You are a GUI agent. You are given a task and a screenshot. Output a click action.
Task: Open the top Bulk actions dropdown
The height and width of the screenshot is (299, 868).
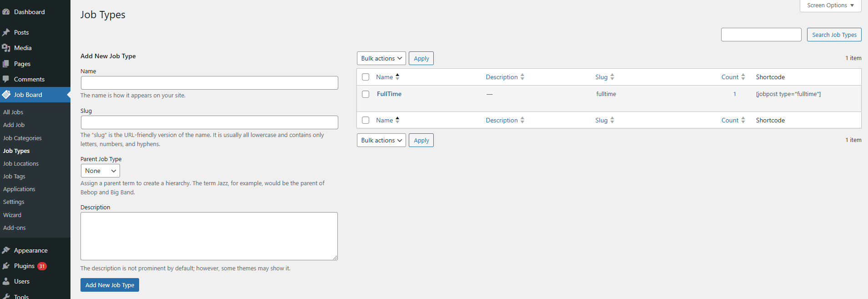(381, 58)
